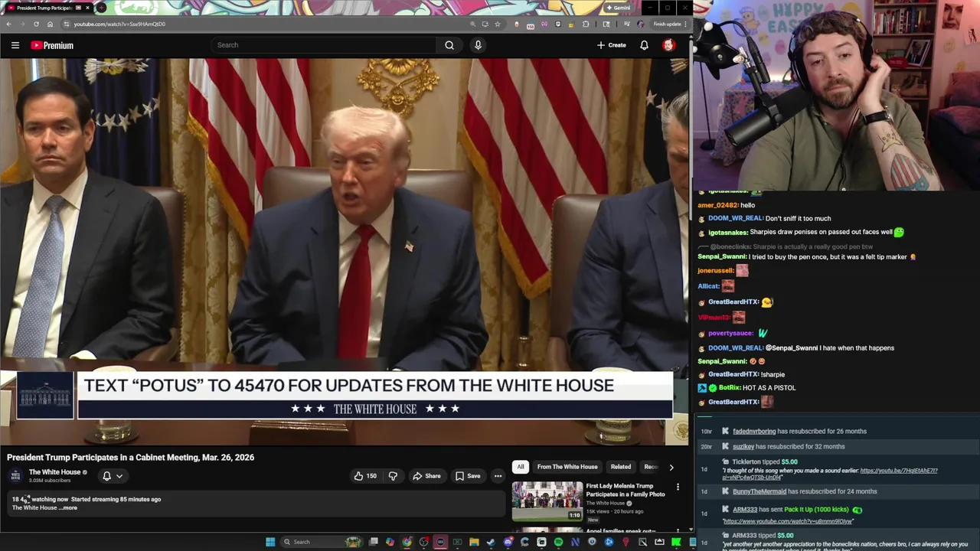980x551 pixels.
Task: Select the Related filter chip
Action: pos(621,467)
